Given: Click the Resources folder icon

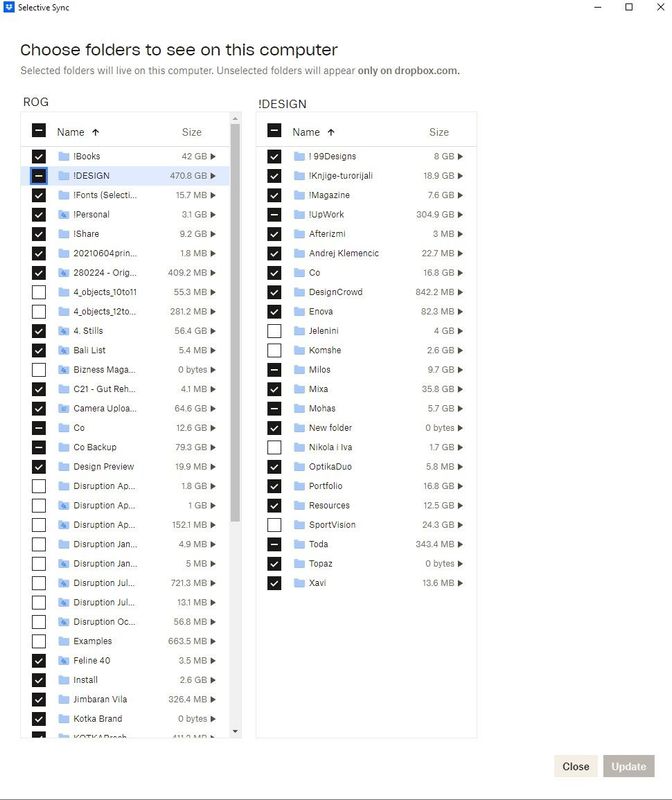Looking at the screenshot, I should 300,505.
